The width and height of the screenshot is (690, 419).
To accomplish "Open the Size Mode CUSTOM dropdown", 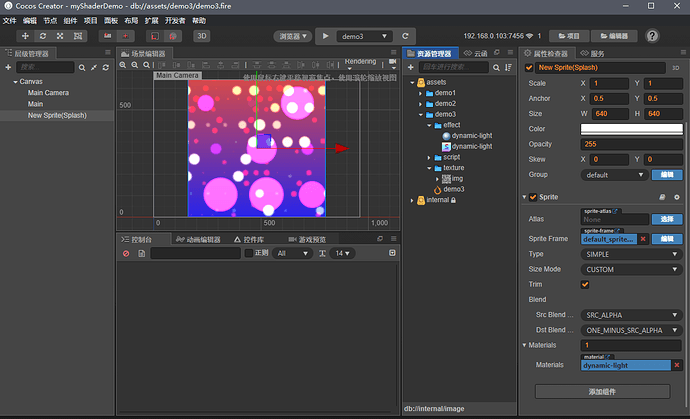I will click(x=631, y=269).
